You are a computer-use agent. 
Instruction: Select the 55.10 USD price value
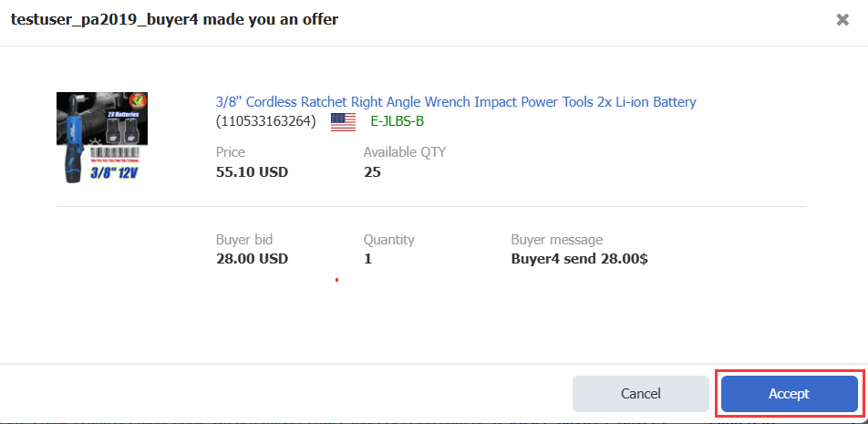252,171
